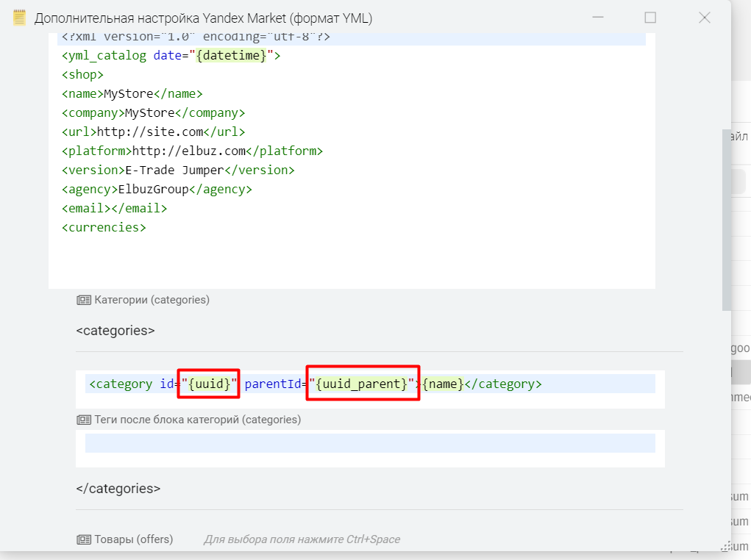
Task: Click the ElbuzGroup agency value
Action: [153, 190]
